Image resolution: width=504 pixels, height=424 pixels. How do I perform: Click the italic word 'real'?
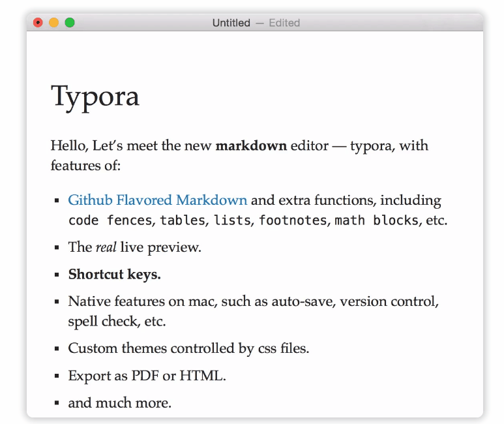click(106, 247)
